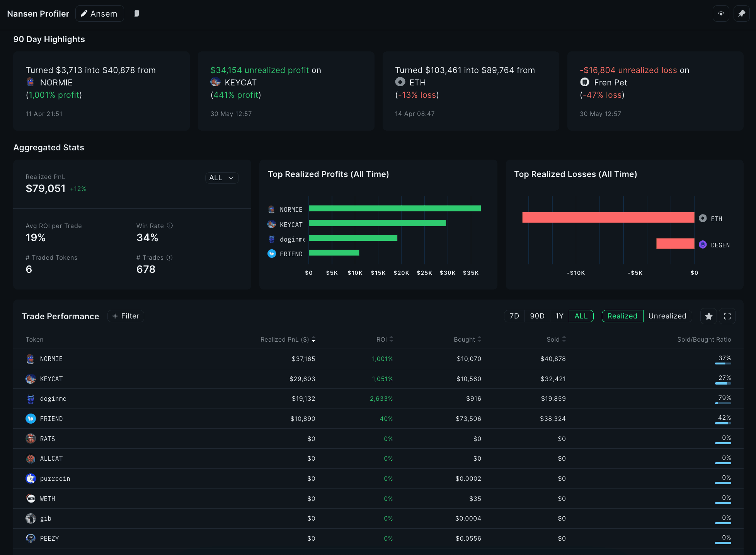Viewport: 756px width, 555px height.
Task: Select the 7D time range tab
Action: pos(514,316)
